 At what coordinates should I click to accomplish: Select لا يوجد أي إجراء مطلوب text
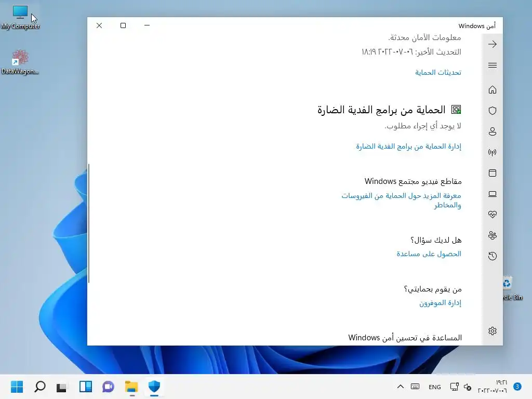[x=423, y=126]
